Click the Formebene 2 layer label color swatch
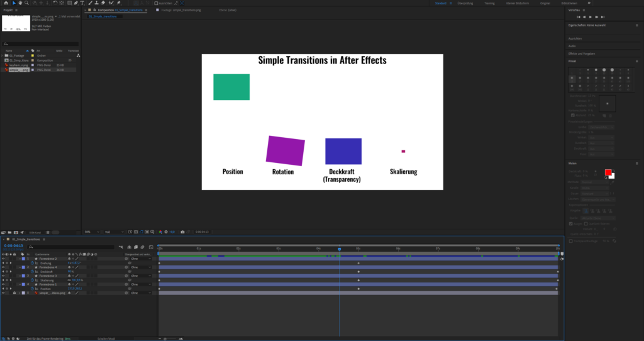 (23, 259)
